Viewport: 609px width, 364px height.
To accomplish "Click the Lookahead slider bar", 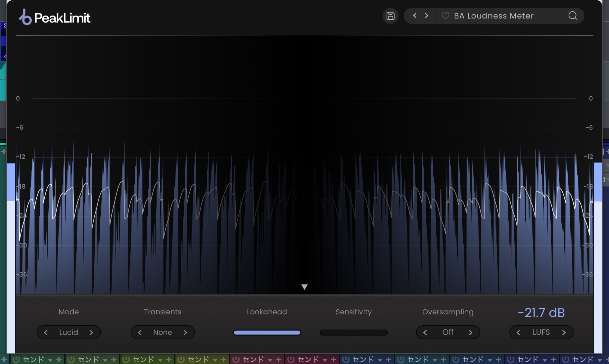I will [x=267, y=333].
